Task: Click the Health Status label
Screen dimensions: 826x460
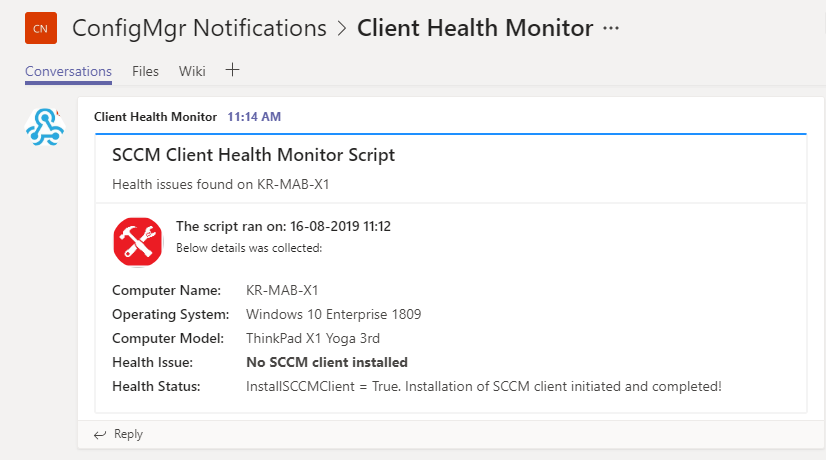Action: 156,386
